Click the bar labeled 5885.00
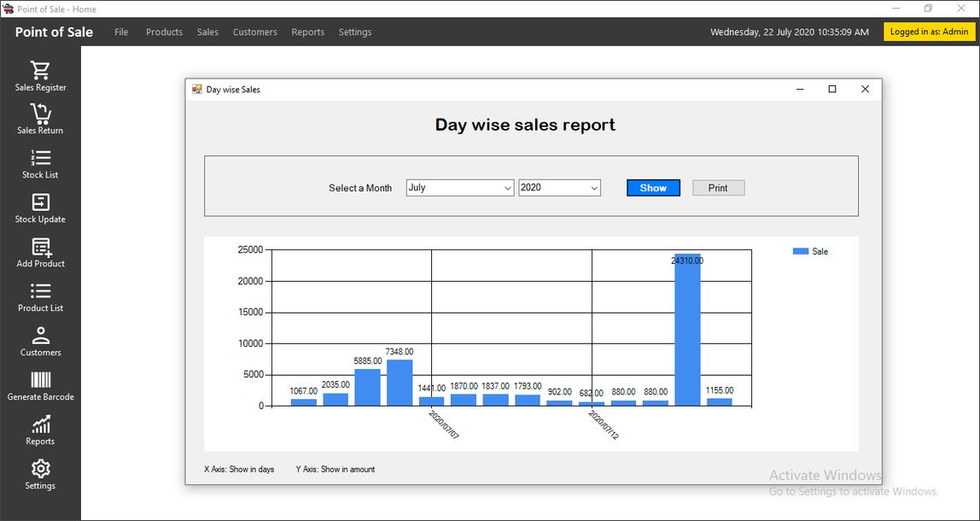This screenshot has height=521, width=980. [367, 388]
